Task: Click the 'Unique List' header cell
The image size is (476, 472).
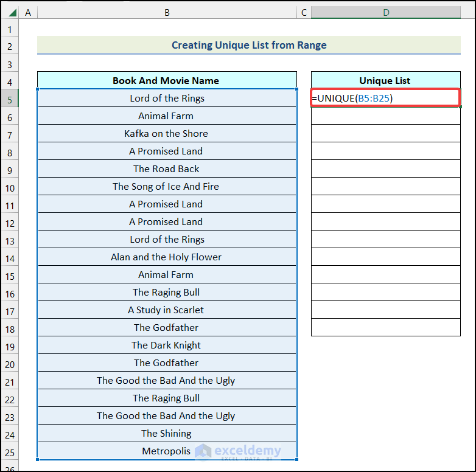Action: click(x=385, y=80)
